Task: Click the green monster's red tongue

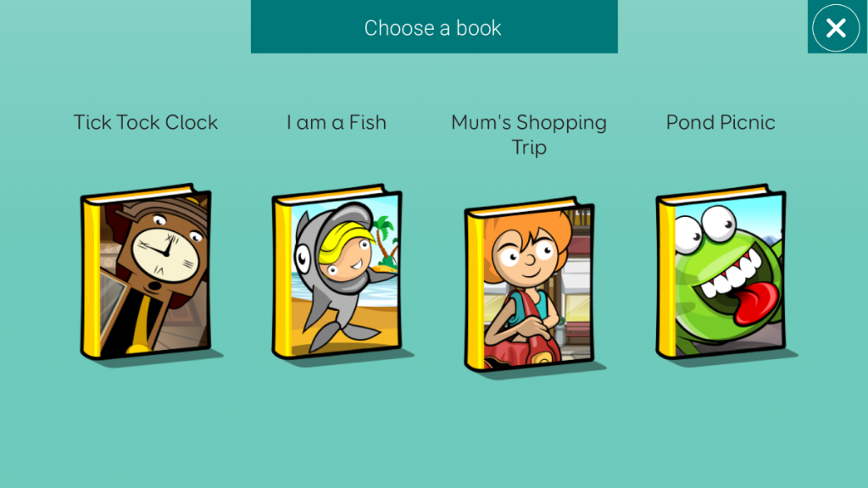Action: [756, 302]
